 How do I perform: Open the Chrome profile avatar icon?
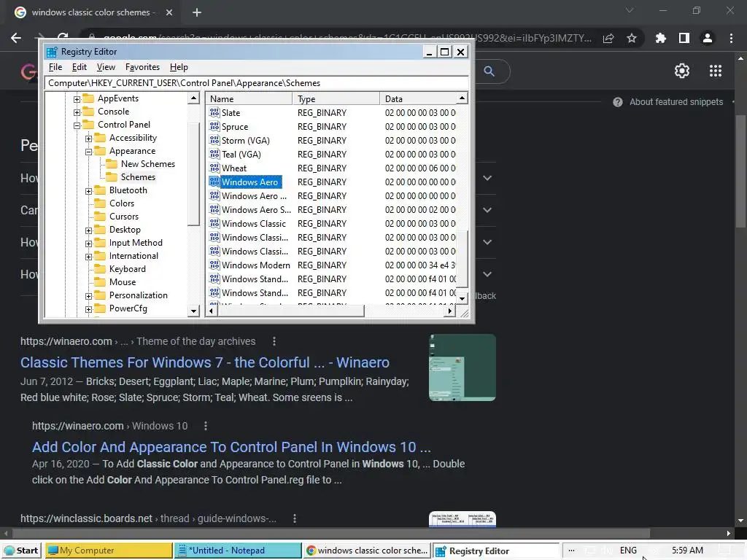click(x=708, y=38)
